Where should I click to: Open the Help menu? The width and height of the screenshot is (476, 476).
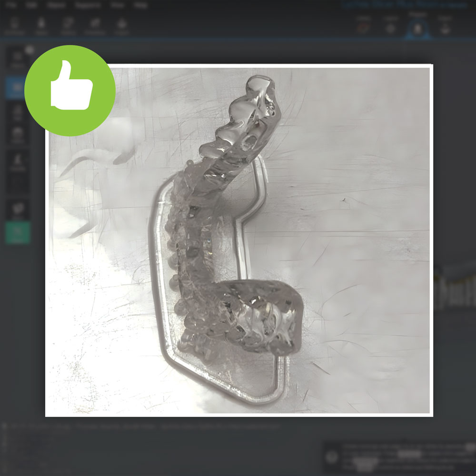140,5
